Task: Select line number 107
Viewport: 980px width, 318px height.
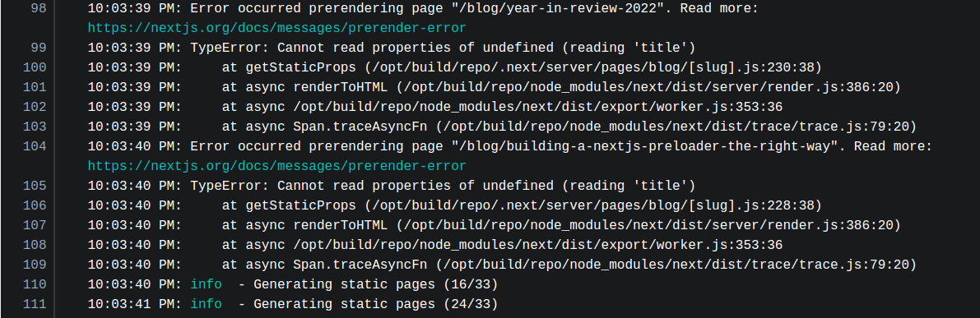Action: coord(35,225)
